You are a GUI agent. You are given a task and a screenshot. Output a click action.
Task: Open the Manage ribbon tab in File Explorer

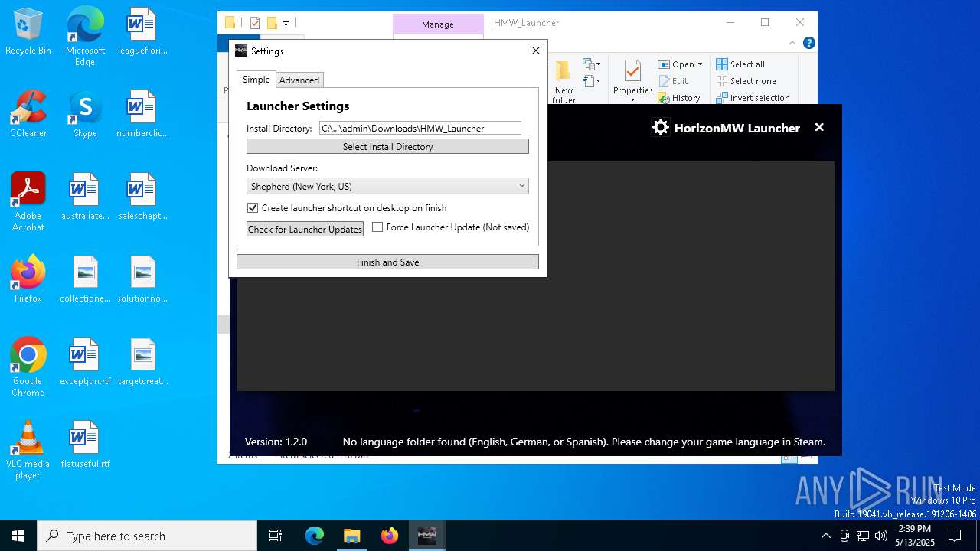(x=438, y=24)
